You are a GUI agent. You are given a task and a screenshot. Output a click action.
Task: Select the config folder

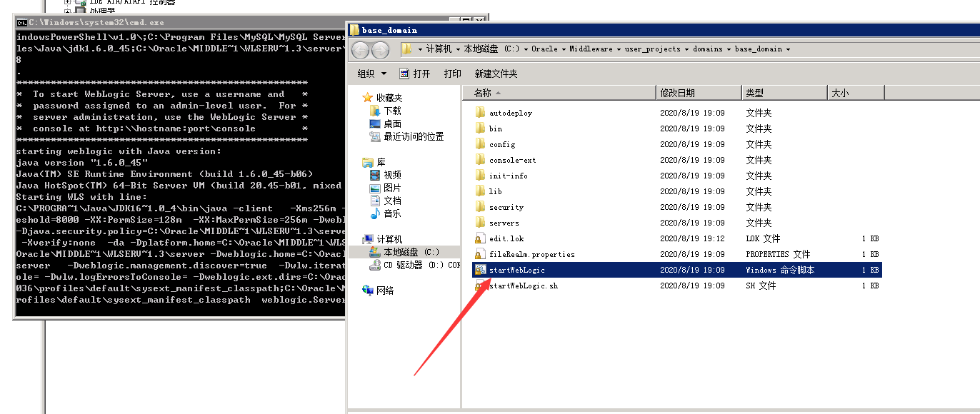point(501,144)
